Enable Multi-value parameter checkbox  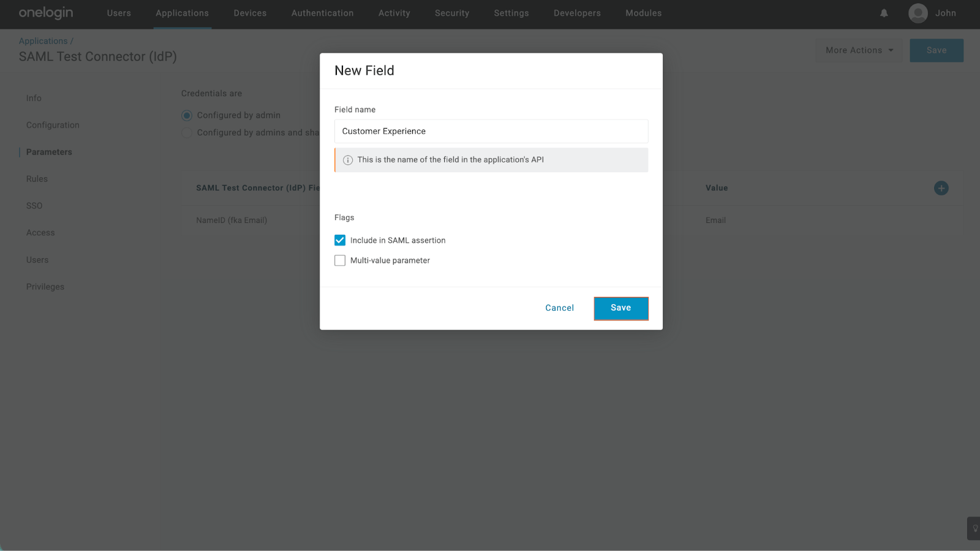point(340,260)
